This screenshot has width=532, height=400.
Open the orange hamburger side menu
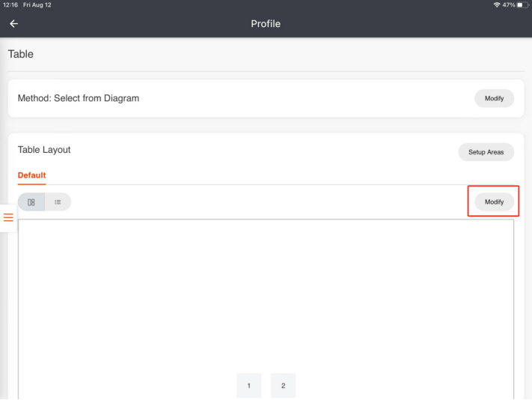click(x=8, y=217)
